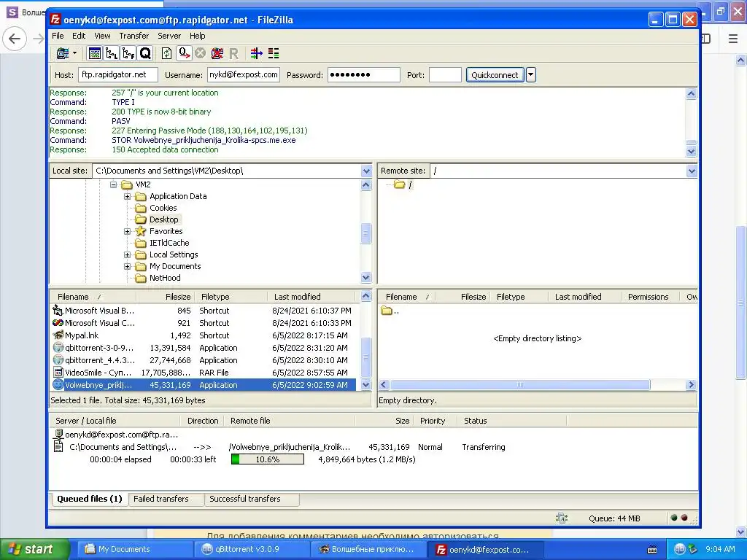Select the remote root folder icon
The width and height of the screenshot is (747, 560).
[x=399, y=184]
